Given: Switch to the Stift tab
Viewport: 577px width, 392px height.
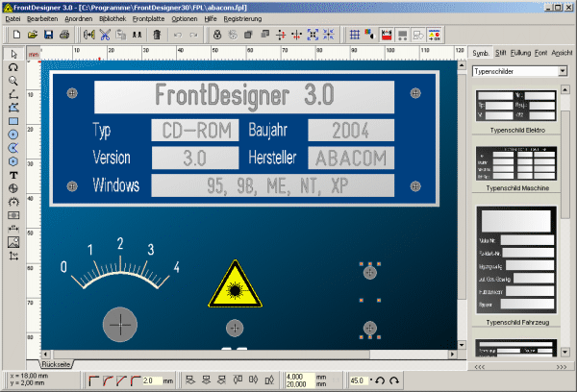Looking at the screenshot, I should tap(500, 53).
